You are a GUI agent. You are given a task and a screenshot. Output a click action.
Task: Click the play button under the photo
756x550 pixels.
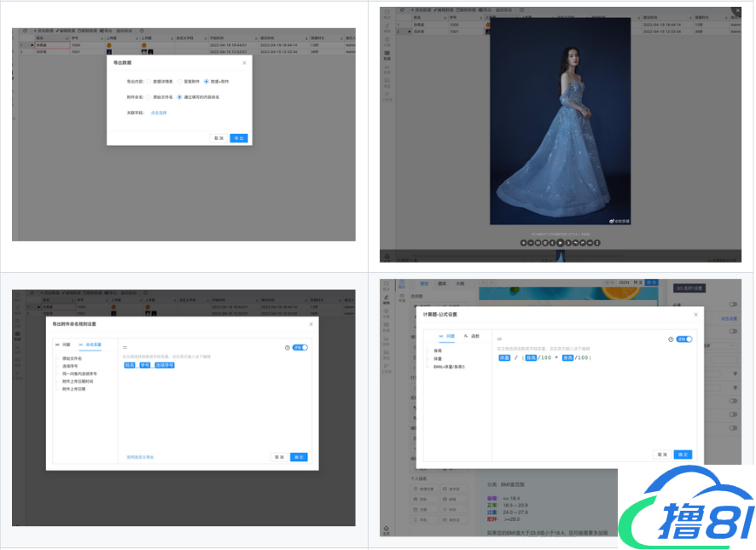click(x=559, y=242)
